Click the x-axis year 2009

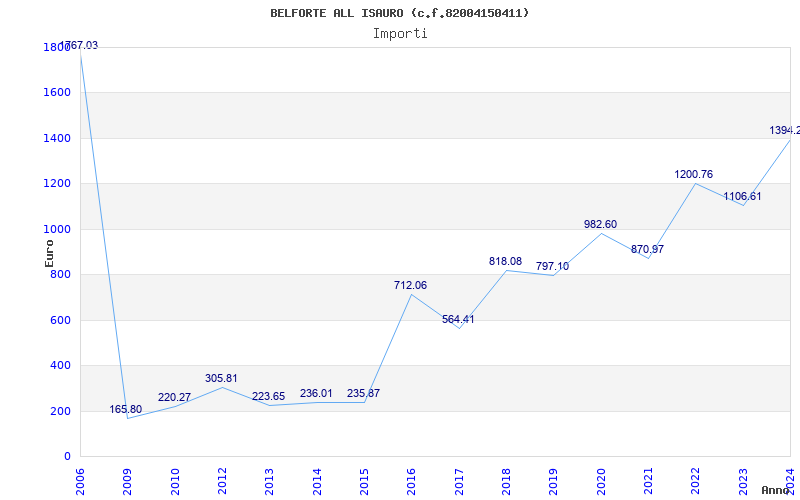pos(128,482)
